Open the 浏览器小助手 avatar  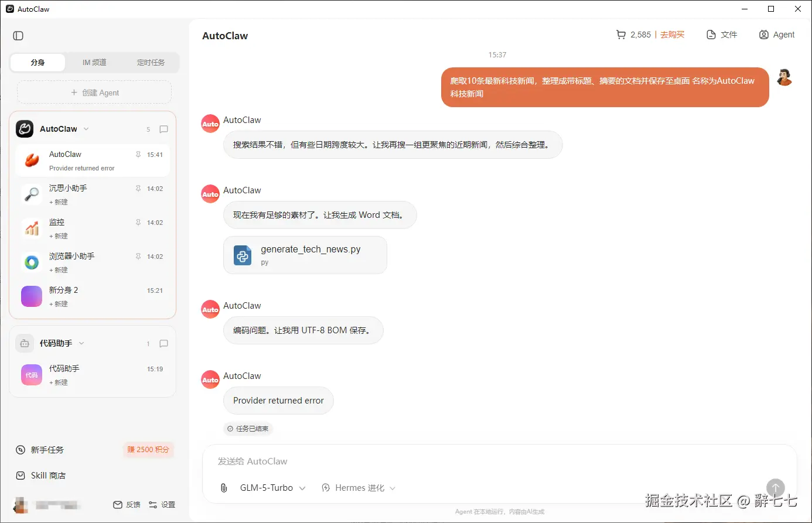32,262
